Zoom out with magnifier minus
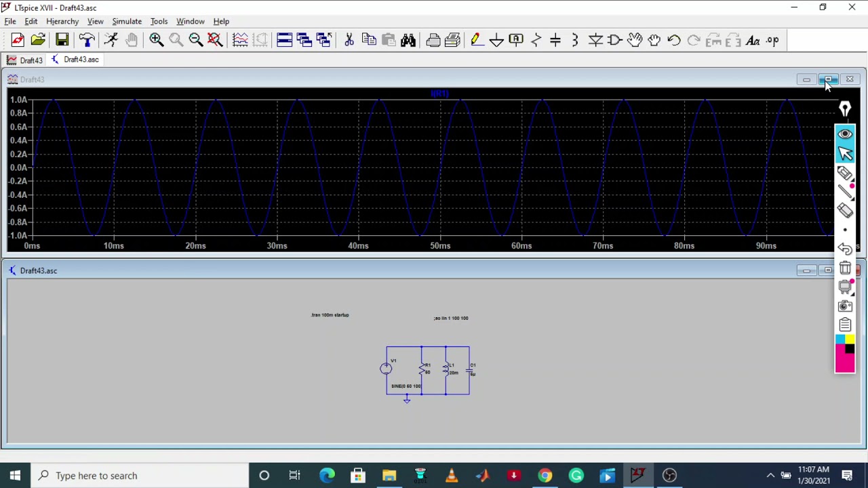Image resolution: width=868 pixels, height=488 pixels. pos(195,41)
